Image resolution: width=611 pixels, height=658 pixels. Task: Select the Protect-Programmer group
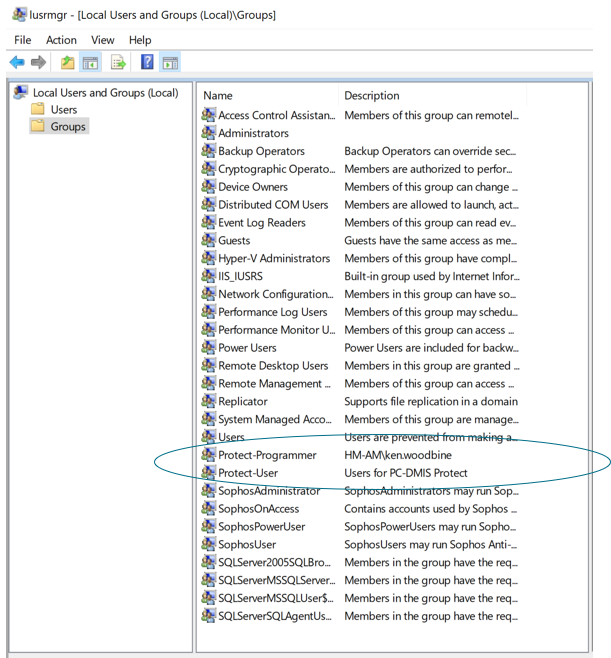267,455
